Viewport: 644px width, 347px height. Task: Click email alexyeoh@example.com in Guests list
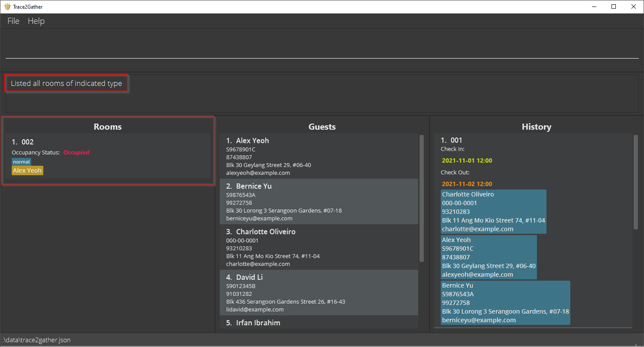(x=258, y=173)
